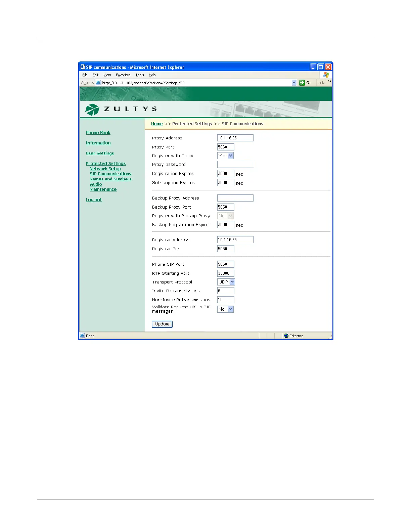Open the Favorites menu

[123, 75]
